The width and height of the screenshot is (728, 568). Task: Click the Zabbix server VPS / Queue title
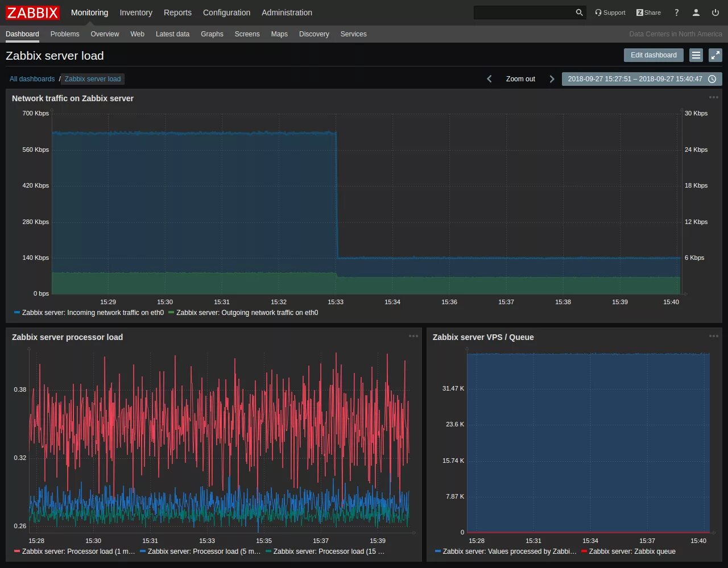(x=483, y=337)
